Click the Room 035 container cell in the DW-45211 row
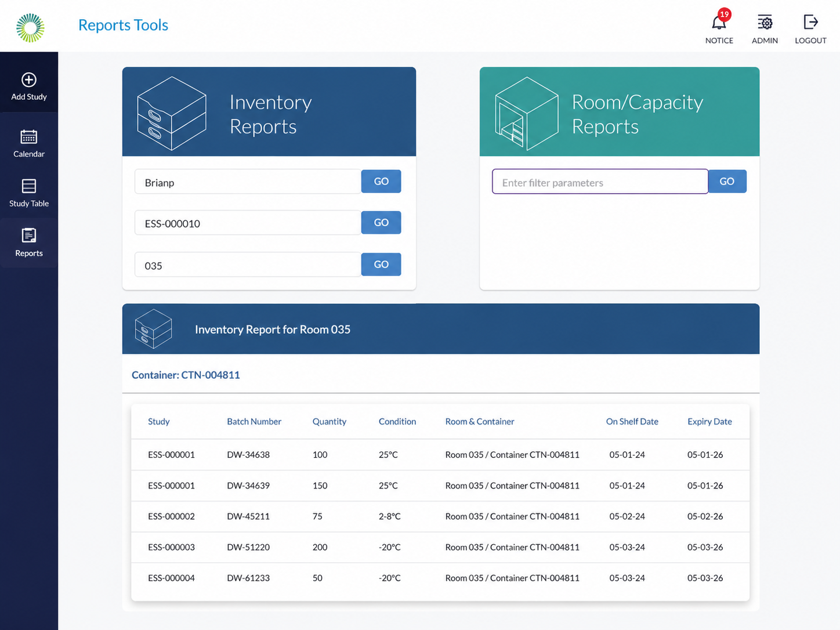This screenshot has height=630, width=840. tap(512, 516)
